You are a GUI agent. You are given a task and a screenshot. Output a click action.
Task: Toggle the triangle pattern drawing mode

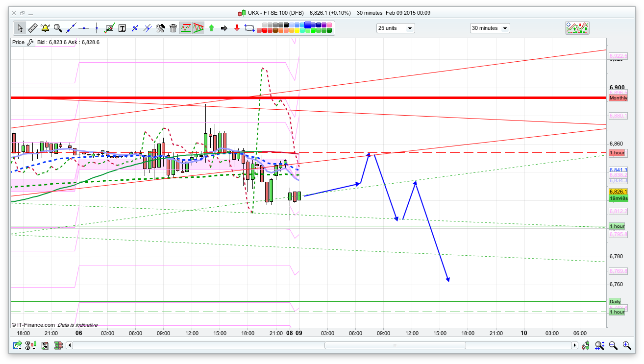pyautogui.click(x=198, y=28)
